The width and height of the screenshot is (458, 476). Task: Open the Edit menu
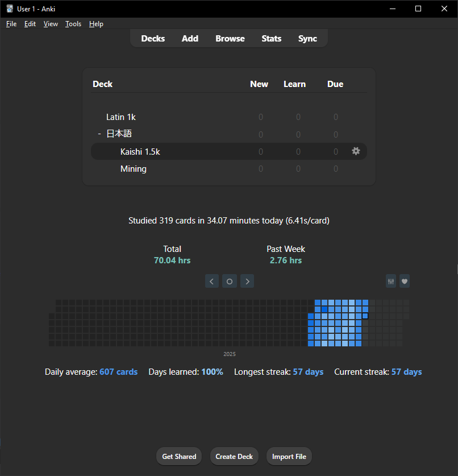[x=30, y=24]
